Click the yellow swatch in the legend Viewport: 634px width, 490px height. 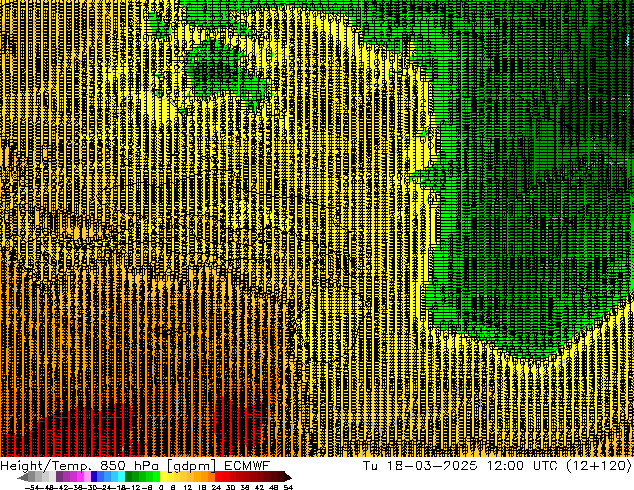click(164, 476)
